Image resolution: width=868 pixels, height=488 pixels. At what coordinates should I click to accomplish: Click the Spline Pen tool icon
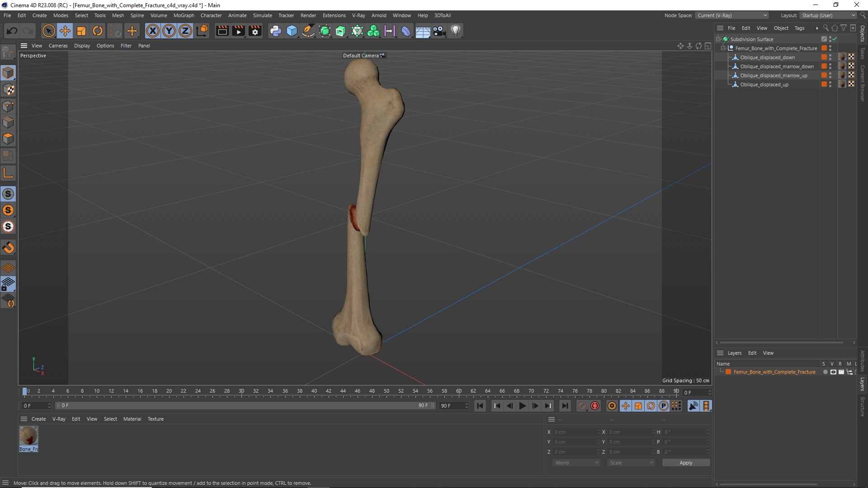(x=308, y=31)
